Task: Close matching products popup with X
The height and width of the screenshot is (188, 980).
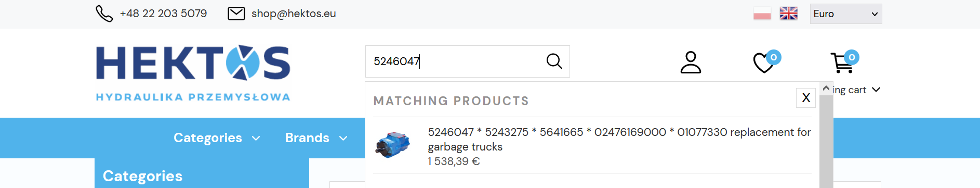Action: [806, 97]
